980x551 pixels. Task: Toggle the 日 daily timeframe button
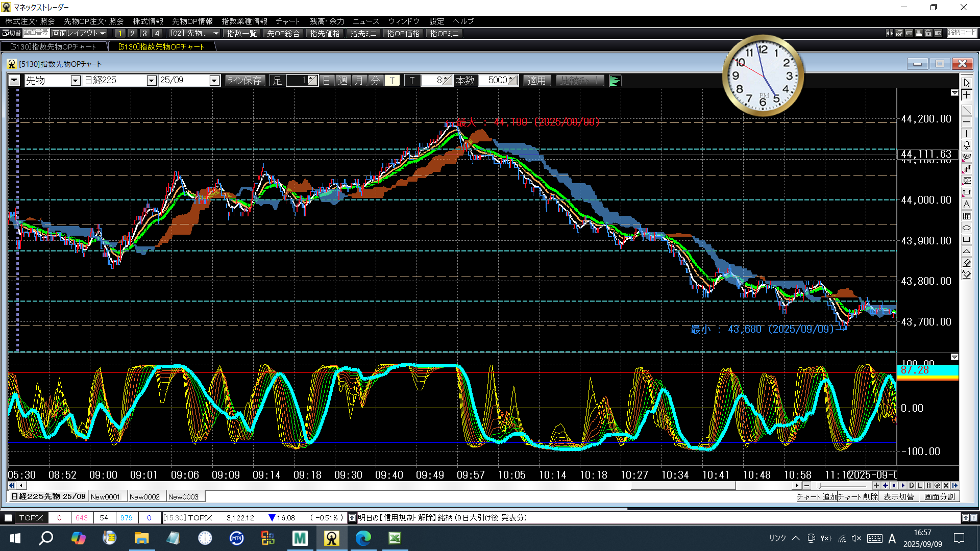tap(327, 81)
